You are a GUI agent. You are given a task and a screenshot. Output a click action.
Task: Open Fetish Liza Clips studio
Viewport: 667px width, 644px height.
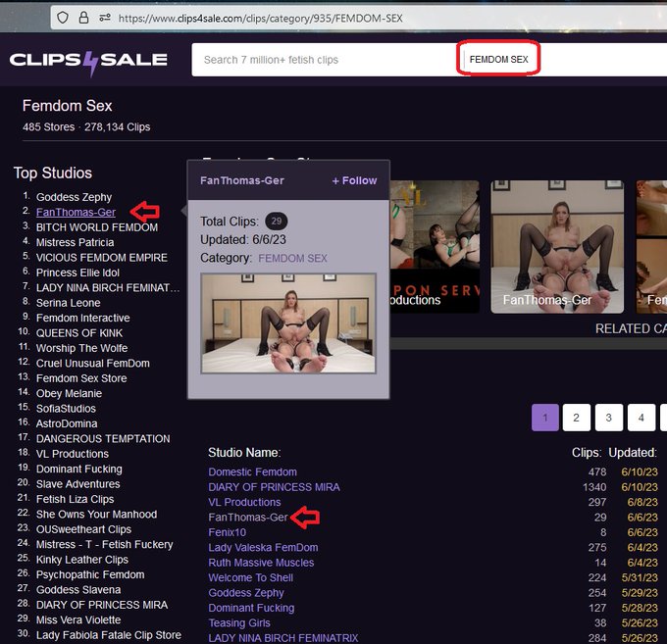(75, 499)
